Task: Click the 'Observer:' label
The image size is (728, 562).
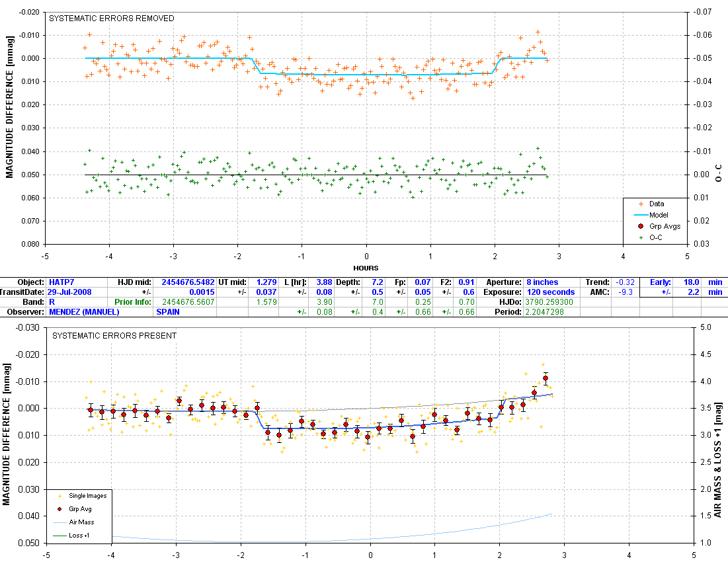Action: [x=26, y=312]
